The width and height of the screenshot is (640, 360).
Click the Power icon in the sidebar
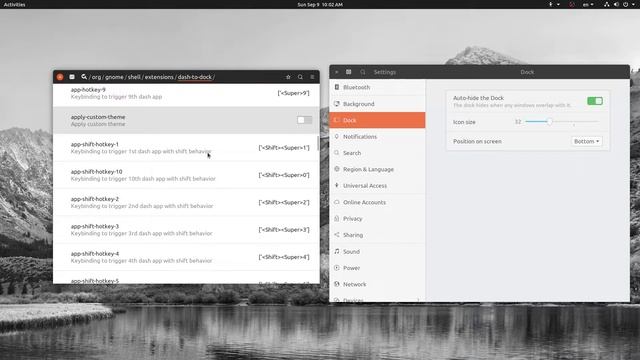point(337,268)
